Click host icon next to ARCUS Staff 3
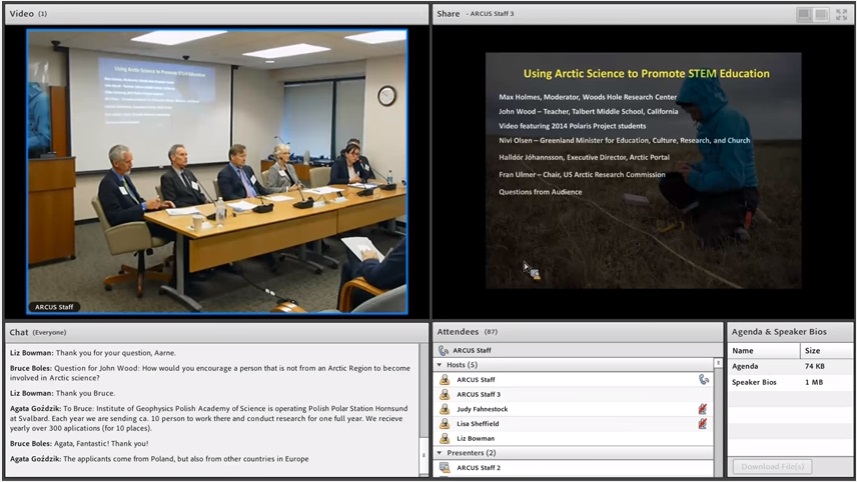 coord(445,394)
